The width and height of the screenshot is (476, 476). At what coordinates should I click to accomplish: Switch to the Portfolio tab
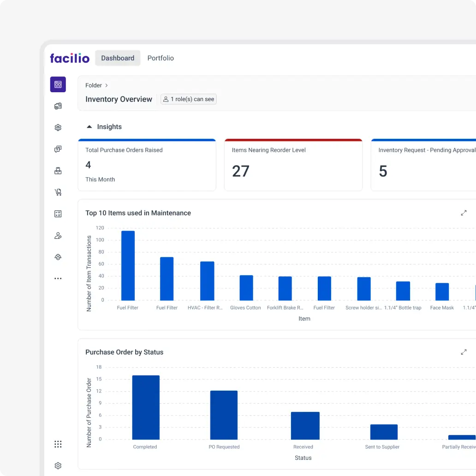161,58
